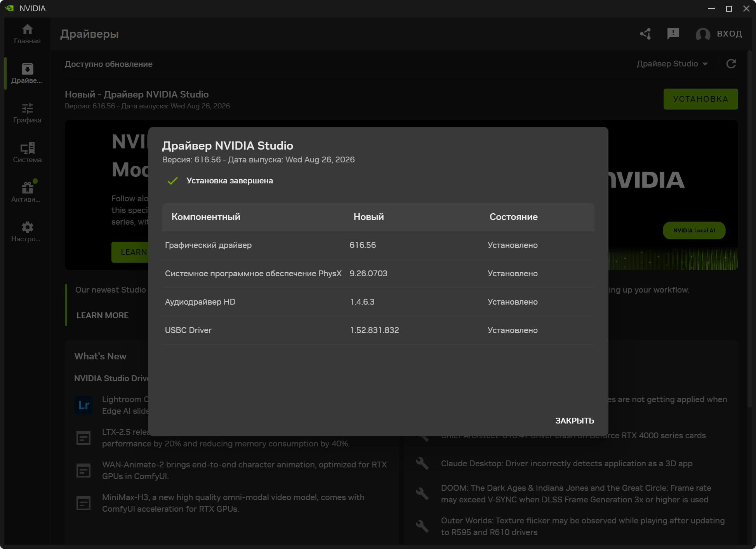The height and width of the screenshot is (549, 756).
Task: Close the NVIDIA app window
Action: (x=746, y=9)
